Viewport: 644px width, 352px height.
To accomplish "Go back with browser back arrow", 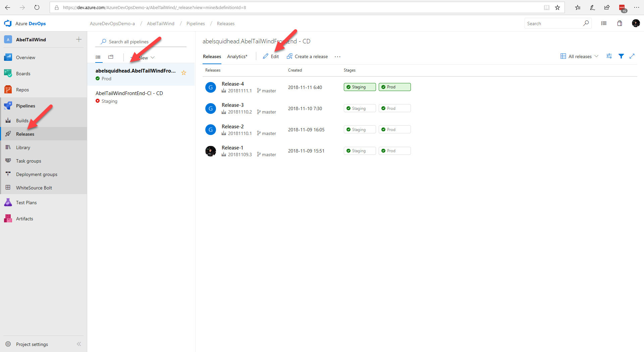I will click(x=8, y=7).
